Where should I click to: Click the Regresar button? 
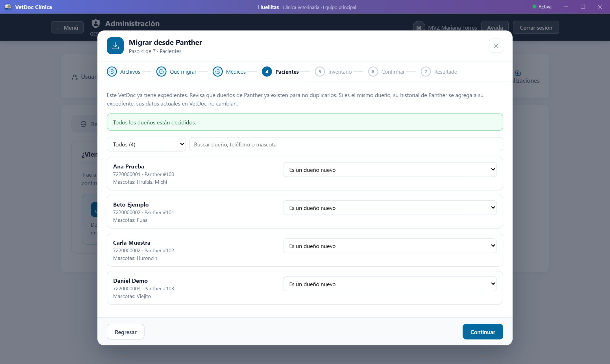(x=126, y=332)
